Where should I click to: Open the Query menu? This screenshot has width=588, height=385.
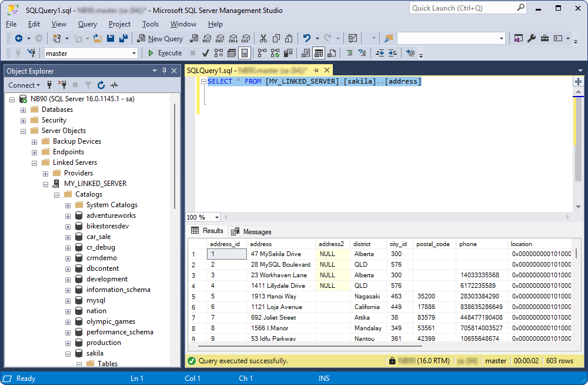[x=87, y=24]
